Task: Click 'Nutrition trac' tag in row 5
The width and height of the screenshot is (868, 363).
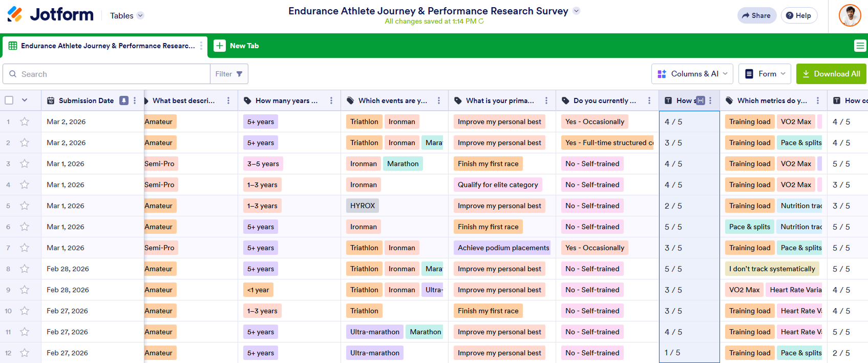Action: [x=800, y=206]
